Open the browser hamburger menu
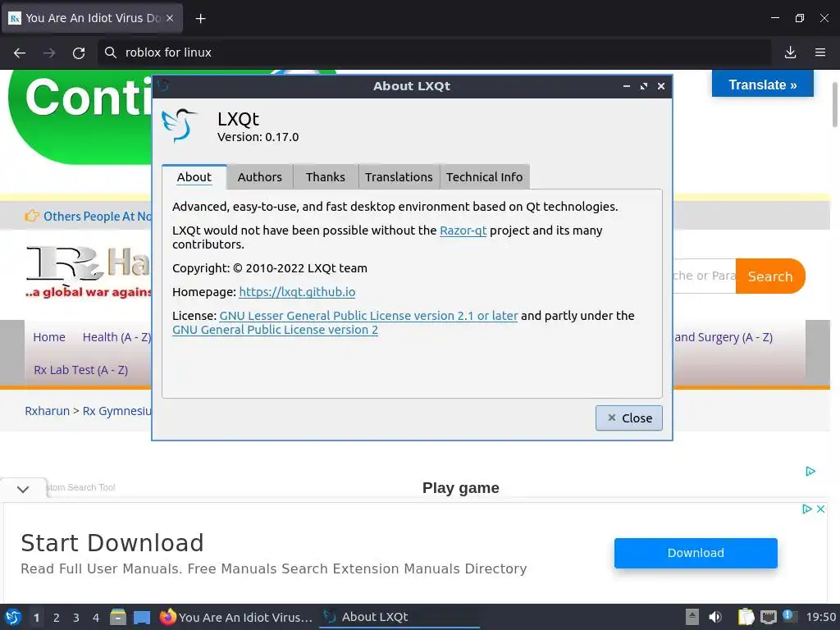This screenshot has width=840, height=630. point(820,52)
